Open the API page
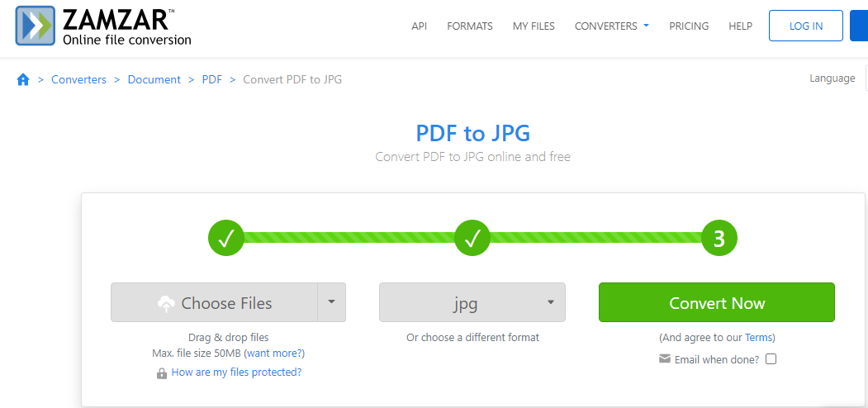Screen dimensions: 868x408 click(x=419, y=26)
